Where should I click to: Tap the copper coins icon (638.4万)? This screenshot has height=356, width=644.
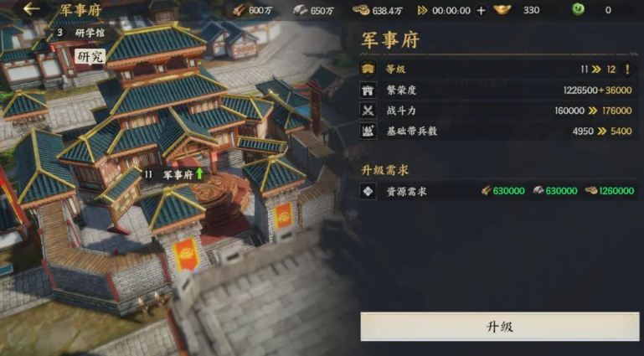361,10
